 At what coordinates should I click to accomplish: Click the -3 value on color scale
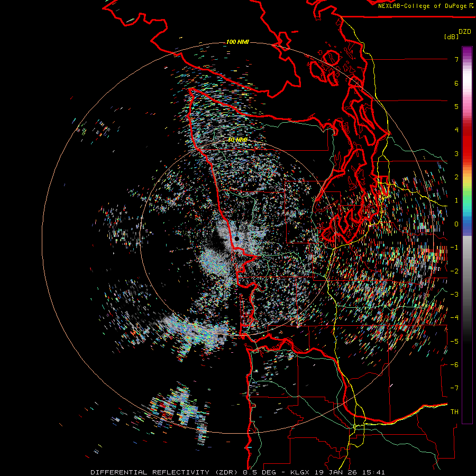pyautogui.click(x=454, y=295)
